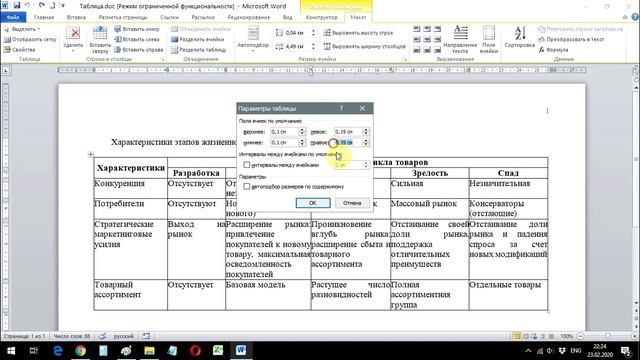This screenshot has height=360, width=640.
Task: Click the spell check status icon
Action: (102, 336)
